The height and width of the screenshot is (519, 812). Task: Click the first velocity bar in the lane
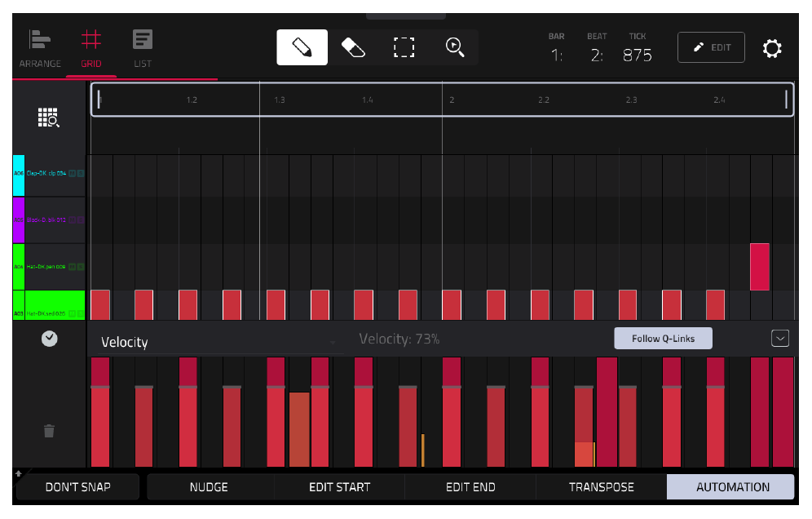tap(100, 412)
